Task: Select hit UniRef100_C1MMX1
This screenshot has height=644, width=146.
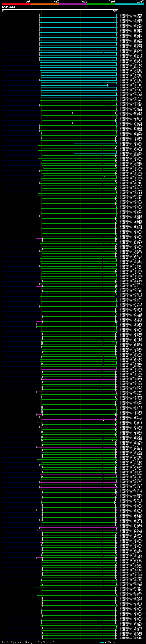Action: point(131,115)
